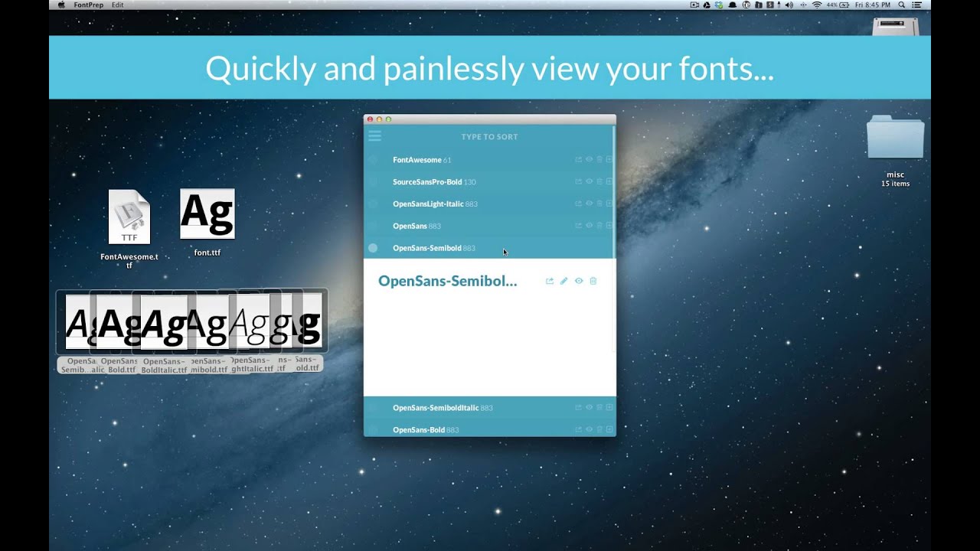Open the hamburger menu in FontPrep window
Viewport: 980px width, 551px height.
click(x=374, y=136)
